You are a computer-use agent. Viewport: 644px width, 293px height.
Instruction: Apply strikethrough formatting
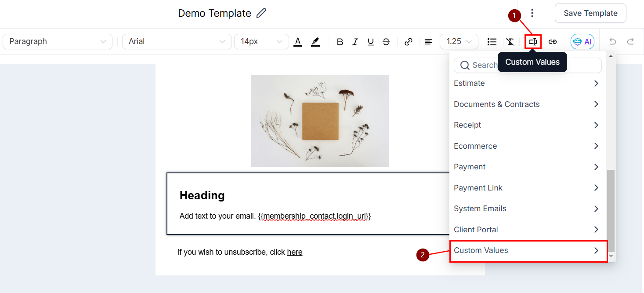[386, 42]
